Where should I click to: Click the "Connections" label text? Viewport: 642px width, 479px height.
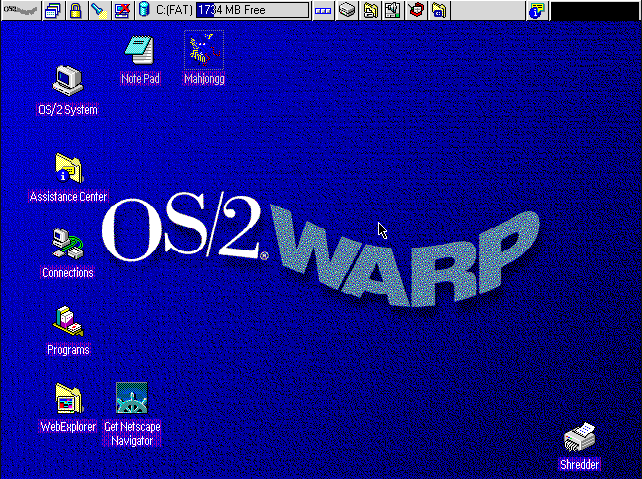coord(68,273)
